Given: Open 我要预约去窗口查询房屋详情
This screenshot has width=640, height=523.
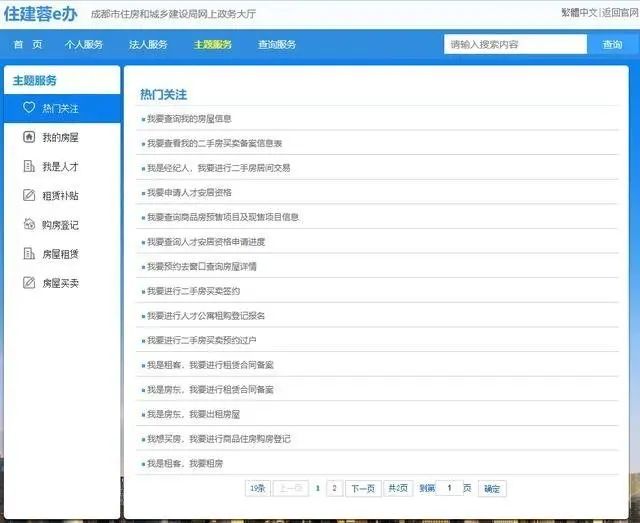Looking at the screenshot, I should click(x=202, y=267).
